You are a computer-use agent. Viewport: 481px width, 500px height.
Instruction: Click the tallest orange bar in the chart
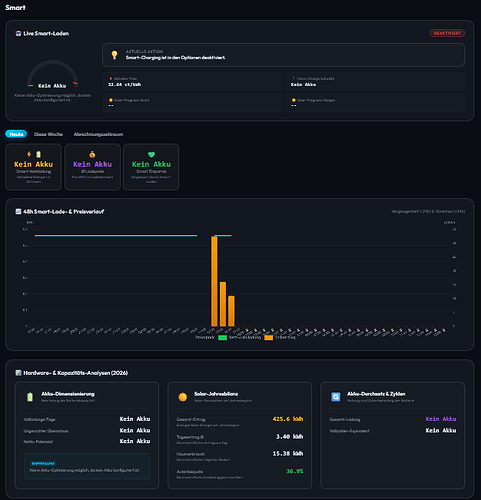point(214,281)
